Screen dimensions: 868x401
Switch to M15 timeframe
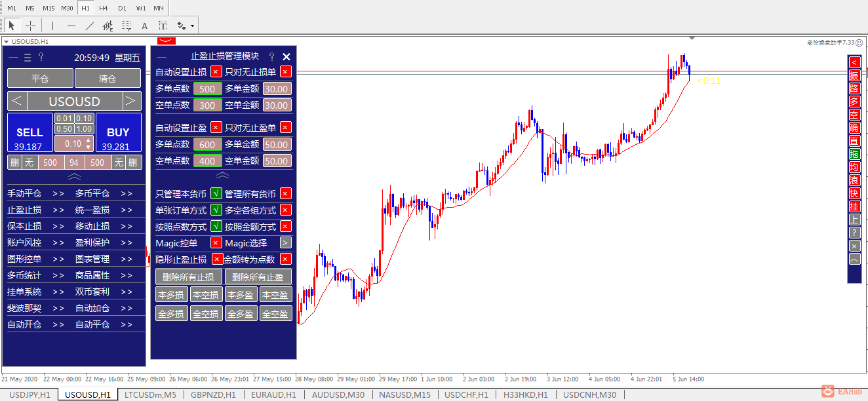(x=49, y=8)
